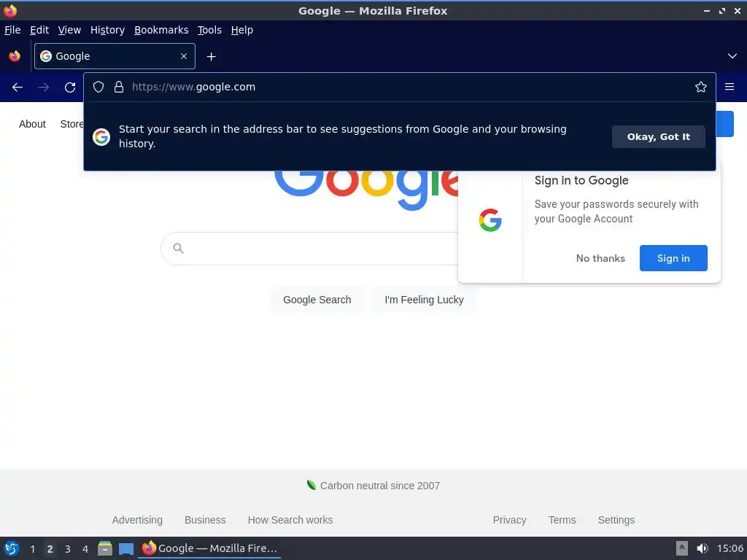Screen dimensions: 747x560
Task: Open the File menu
Action: point(12,30)
